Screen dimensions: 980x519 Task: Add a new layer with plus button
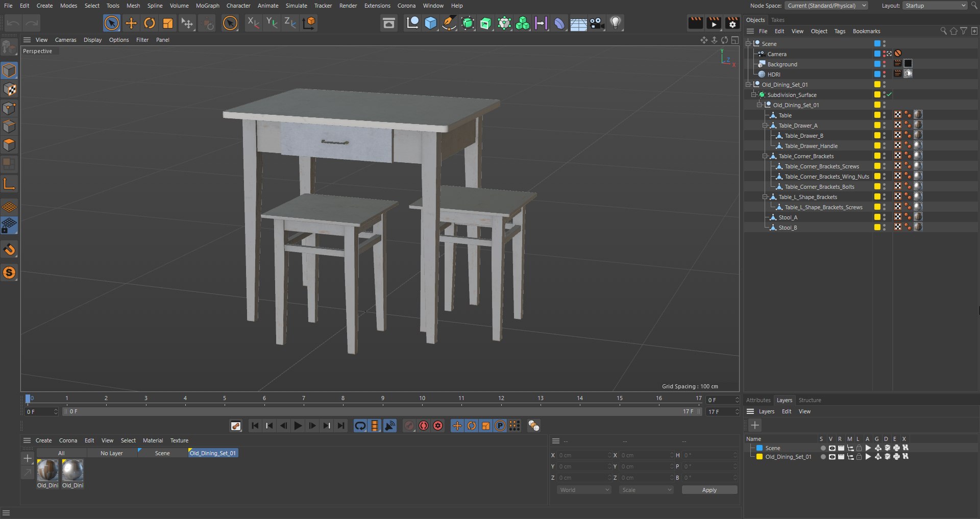click(755, 425)
